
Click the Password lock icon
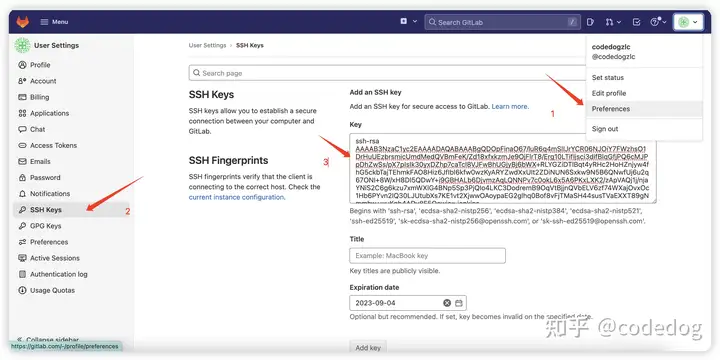(x=22, y=177)
